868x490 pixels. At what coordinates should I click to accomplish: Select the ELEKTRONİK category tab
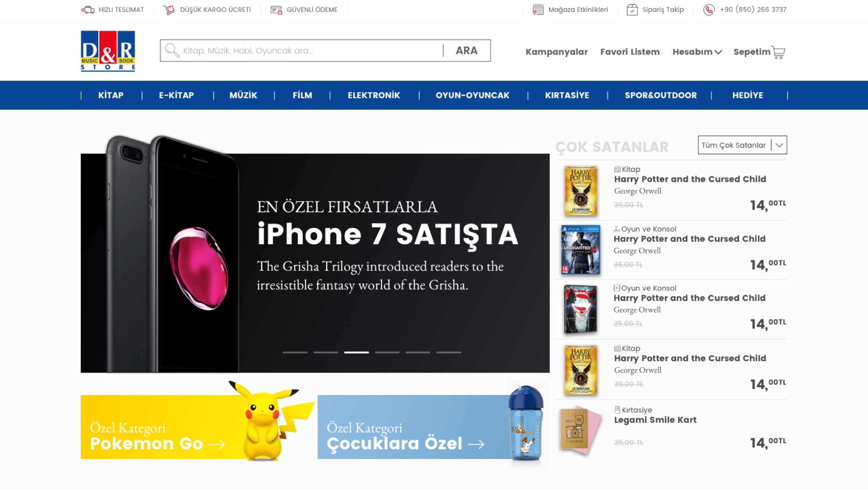click(x=374, y=95)
